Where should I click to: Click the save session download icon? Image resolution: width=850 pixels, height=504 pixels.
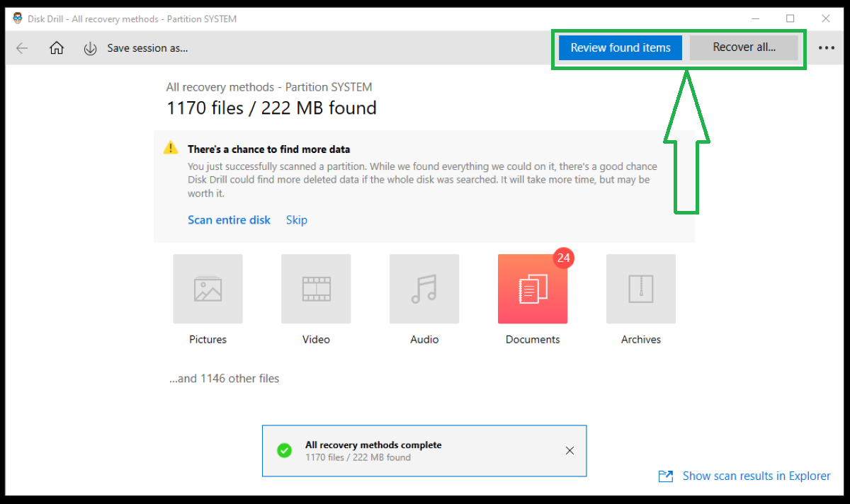click(x=90, y=48)
